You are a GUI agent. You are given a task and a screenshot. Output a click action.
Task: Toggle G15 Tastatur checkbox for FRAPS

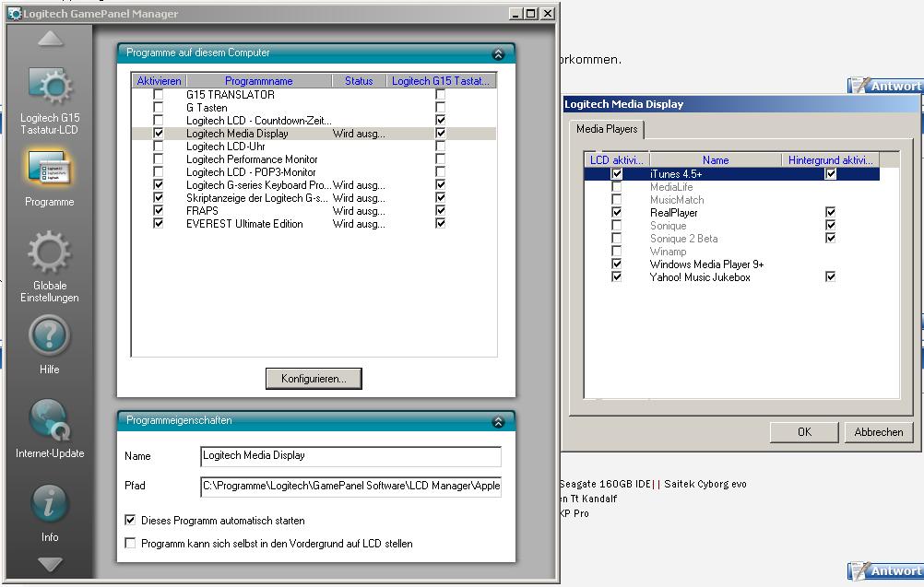(440, 210)
